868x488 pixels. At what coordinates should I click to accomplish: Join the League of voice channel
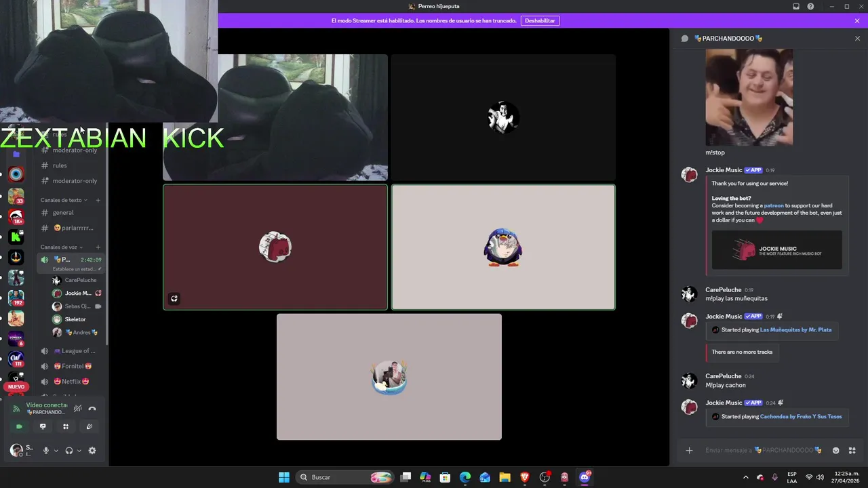coord(71,351)
